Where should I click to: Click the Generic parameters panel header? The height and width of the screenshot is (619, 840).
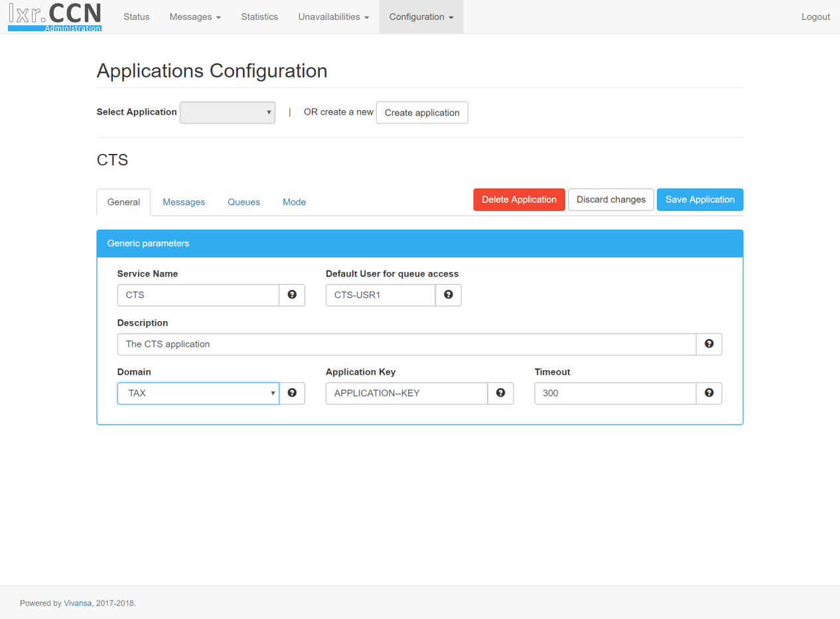(420, 243)
